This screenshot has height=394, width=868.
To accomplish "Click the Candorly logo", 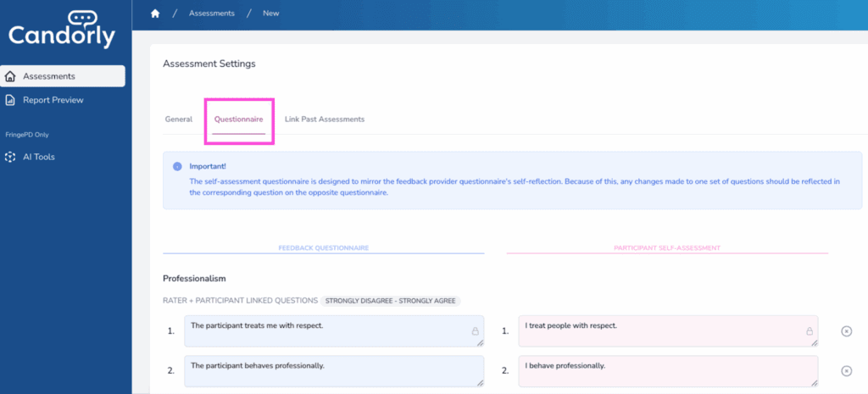I will click(62, 30).
